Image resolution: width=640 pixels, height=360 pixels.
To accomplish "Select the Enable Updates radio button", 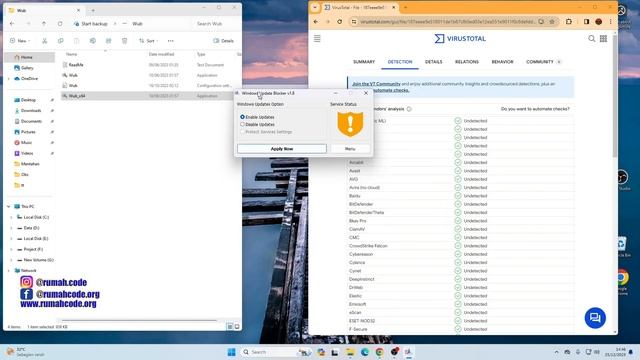I will (242, 117).
